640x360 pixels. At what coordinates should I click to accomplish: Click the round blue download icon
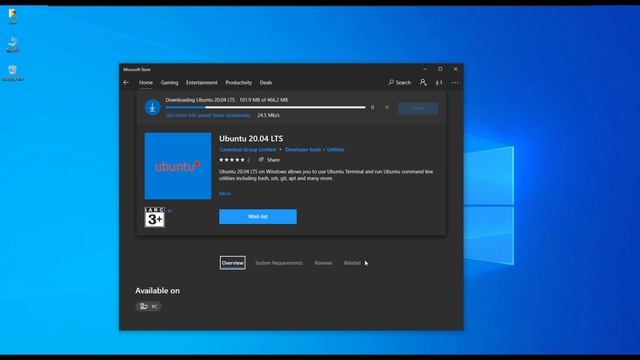coord(153,108)
